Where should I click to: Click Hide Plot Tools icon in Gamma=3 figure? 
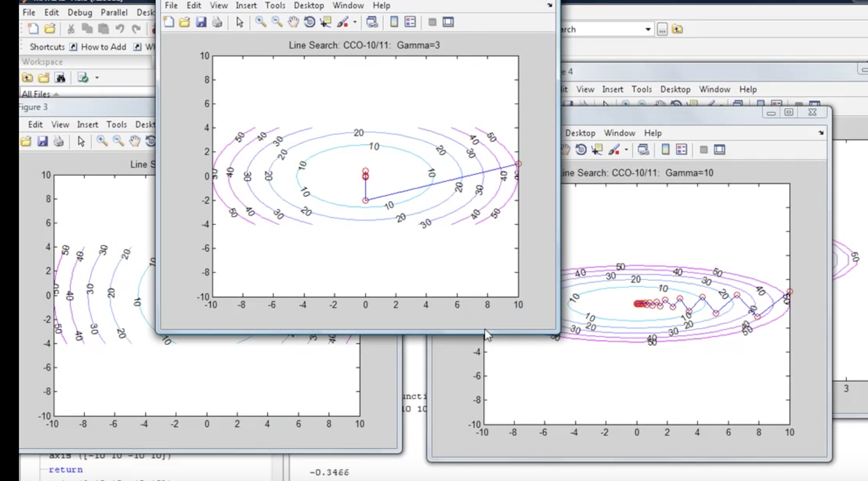pos(432,22)
